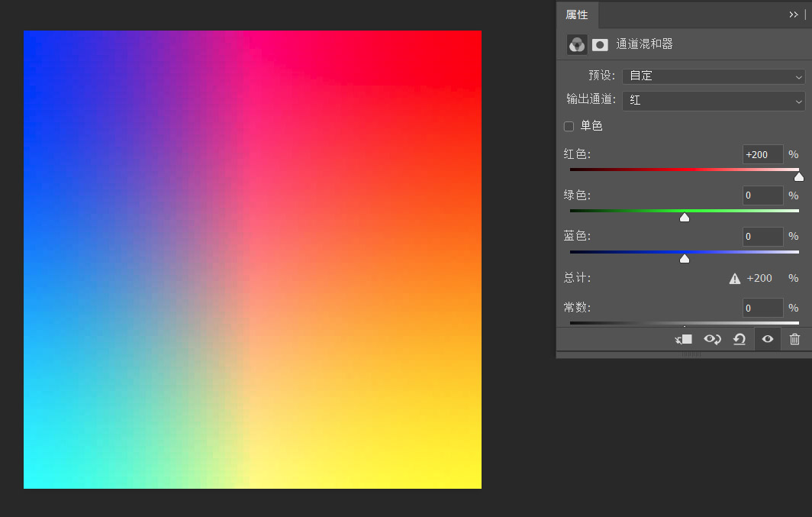Delete adjustment layer trash icon
812x517 pixels.
(794, 339)
